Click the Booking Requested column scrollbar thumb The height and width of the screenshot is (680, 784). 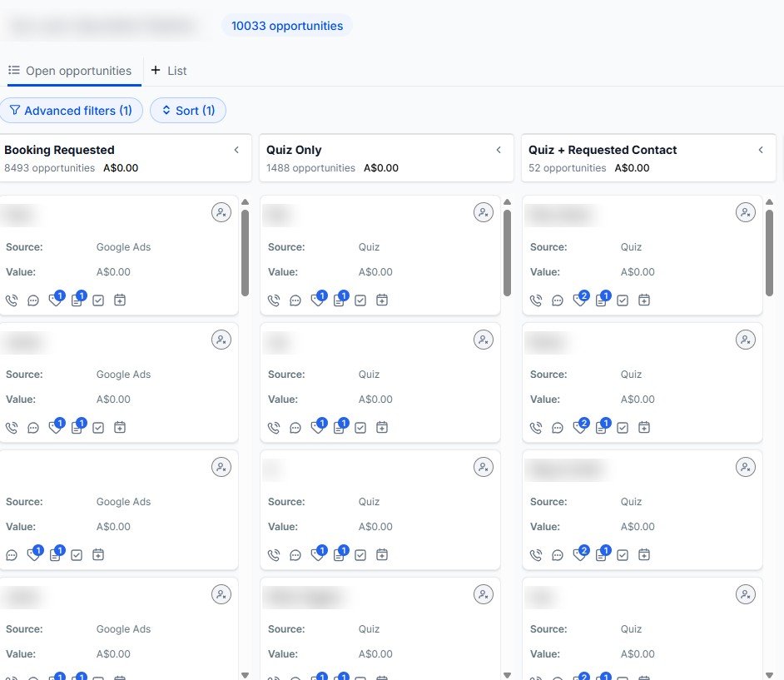245,253
